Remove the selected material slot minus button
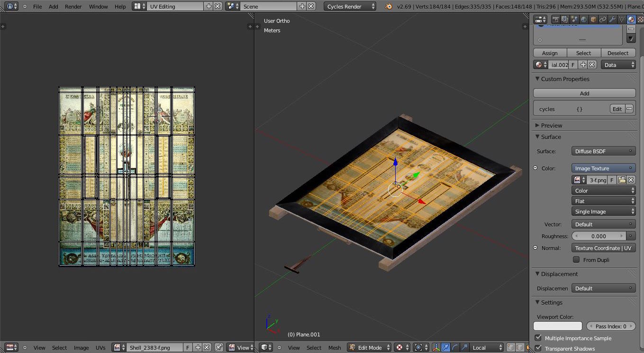644x353 pixels. tap(631, 29)
